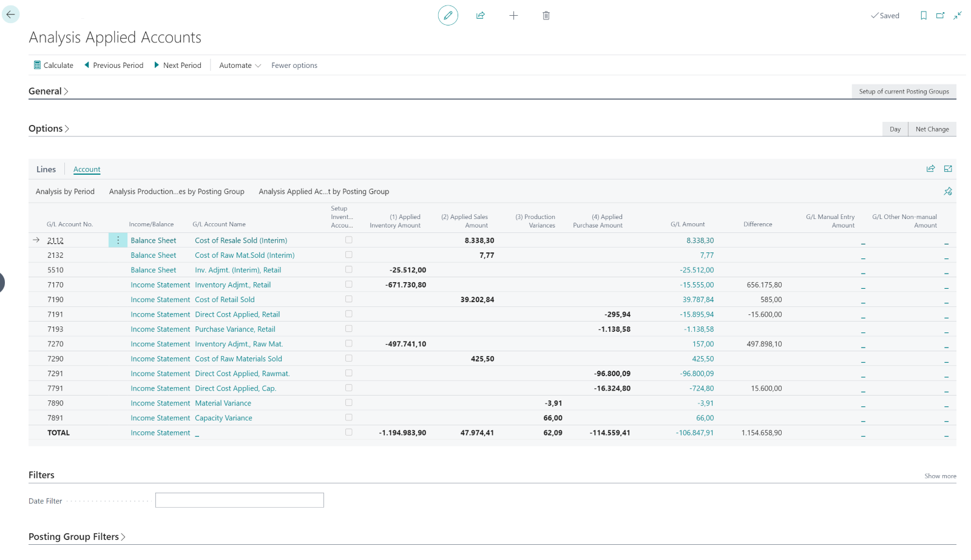Open Cost of Resale Sold (Interim) account
The height and width of the screenshot is (560, 971).
241,240
